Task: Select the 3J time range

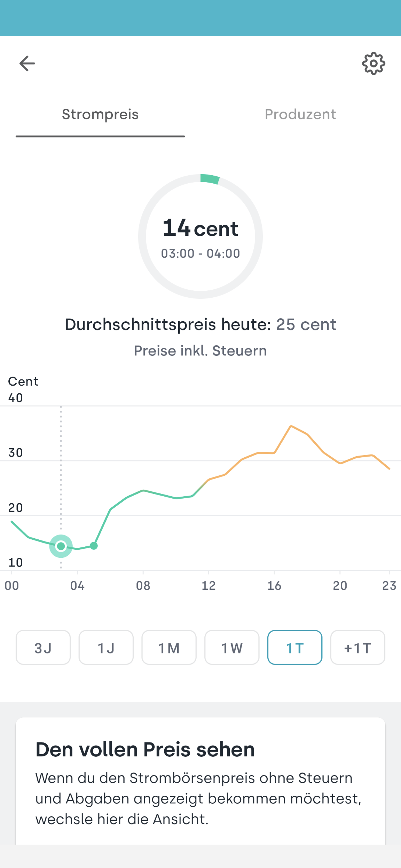Action: click(43, 648)
